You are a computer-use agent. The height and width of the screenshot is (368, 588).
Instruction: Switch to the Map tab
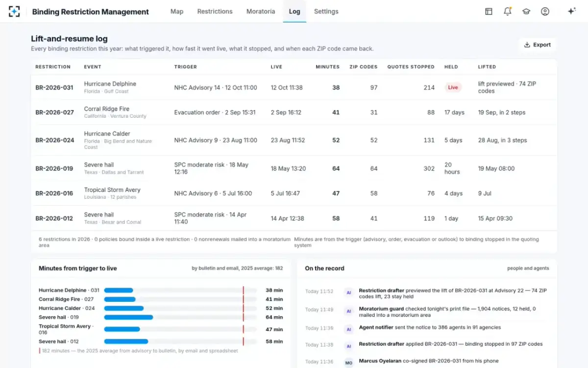pyautogui.click(x=177, y=11)
